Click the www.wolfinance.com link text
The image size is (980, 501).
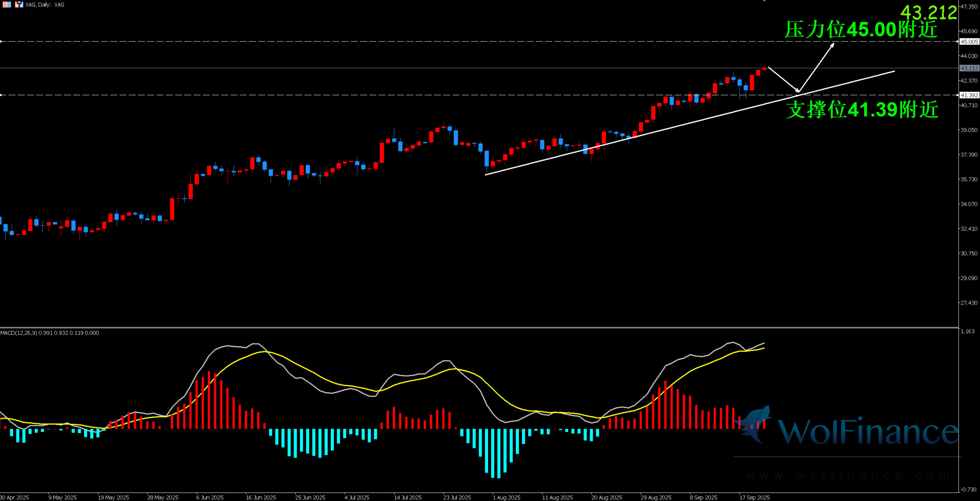pyautogui.click(x=848, y=476)
